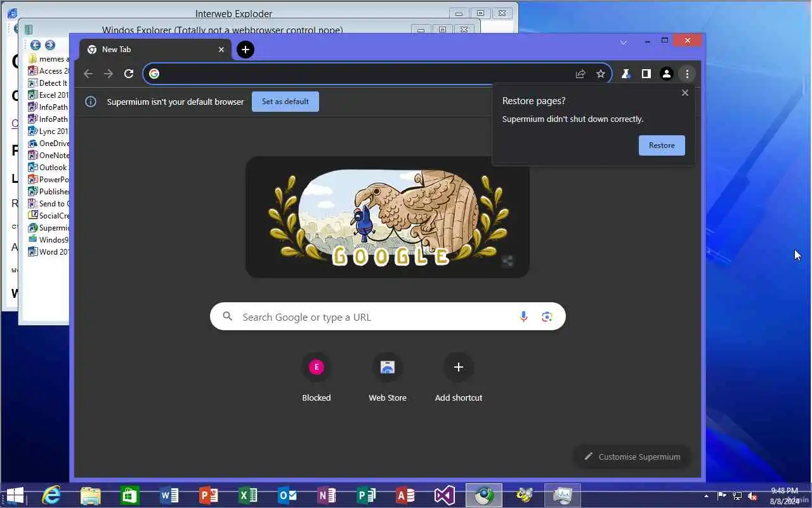Open Supermium three-dot menu

point(687,74)
